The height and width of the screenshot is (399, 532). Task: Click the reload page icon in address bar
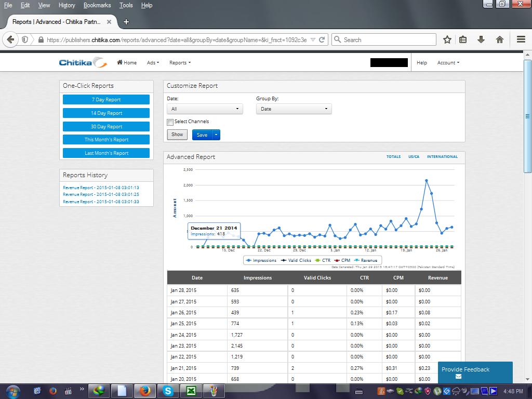[322, 39]
